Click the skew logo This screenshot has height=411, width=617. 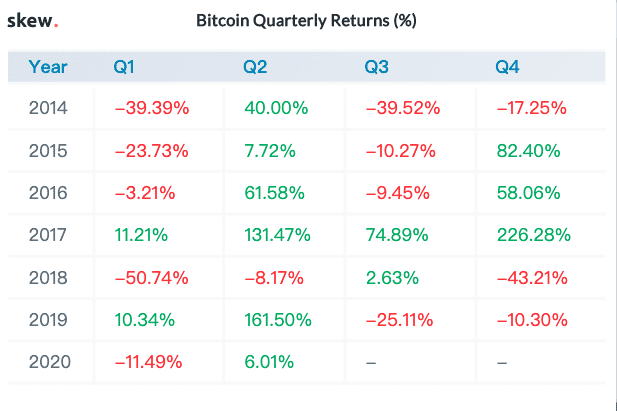(33, 21)
